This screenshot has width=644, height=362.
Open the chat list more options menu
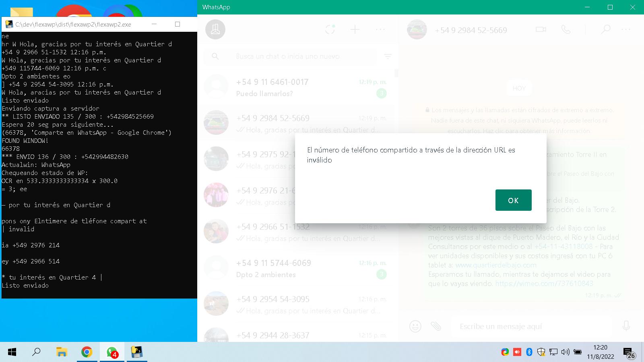pyautogui.click(x=380, y=29)
